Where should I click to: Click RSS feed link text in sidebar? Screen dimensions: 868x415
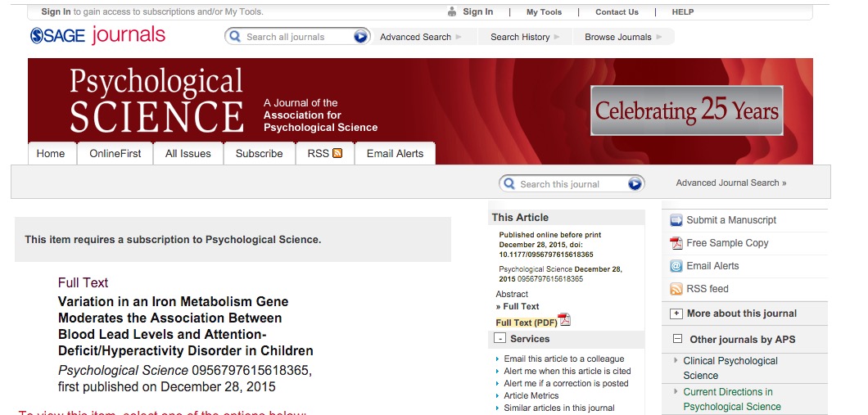pos(708,289)
